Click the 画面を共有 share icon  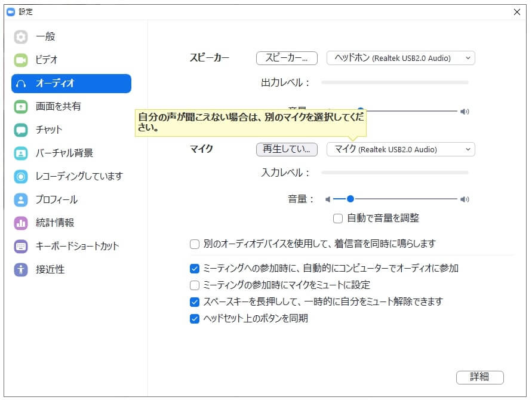click(x=21, y=106)
